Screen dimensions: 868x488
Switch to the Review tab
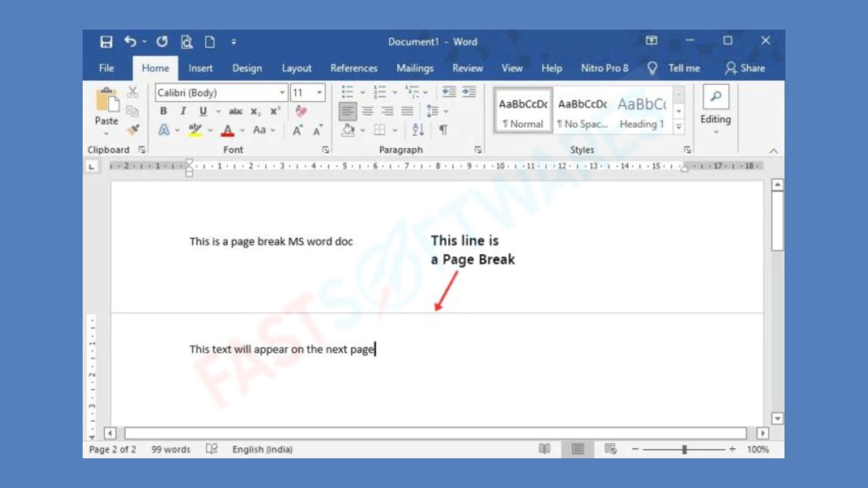click(467, 68)
